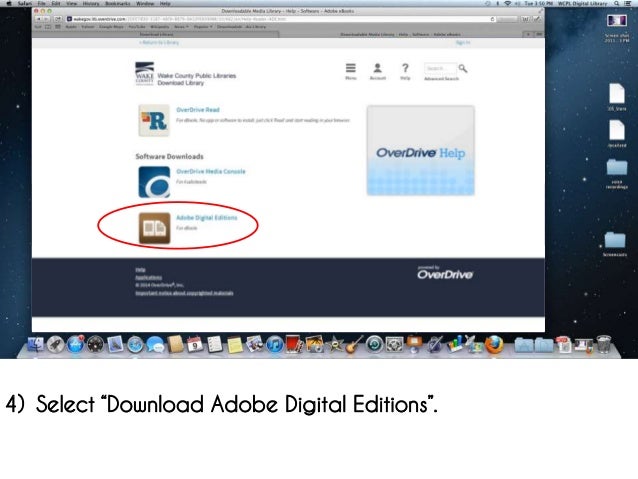Expand the Popular bookmarks dropdown
Image resolution: width=638 pixels, height=479 pixels.
click(x=203, y=27)
